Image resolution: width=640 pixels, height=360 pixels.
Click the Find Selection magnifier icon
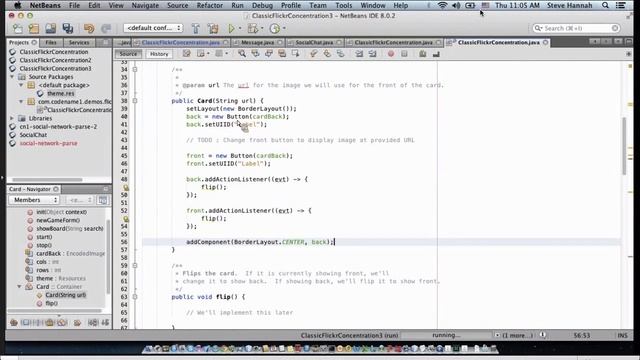coord(242,54)
